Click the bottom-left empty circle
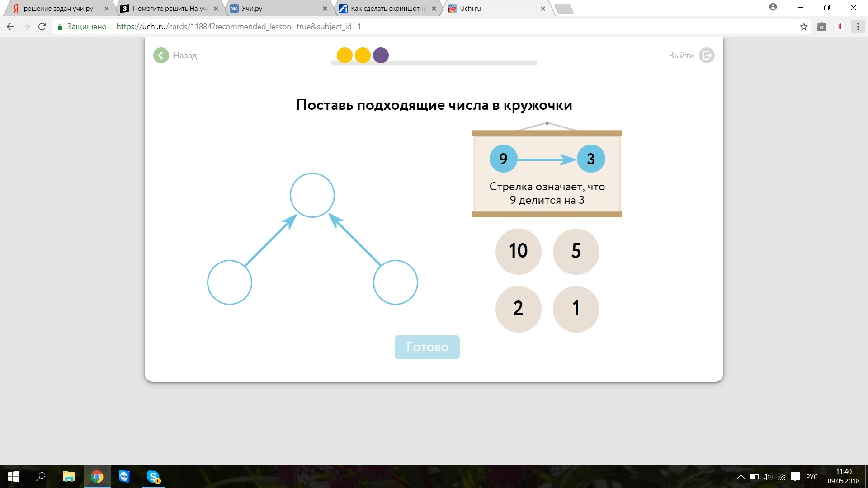868x488 pixels. (x=230, y=282)
